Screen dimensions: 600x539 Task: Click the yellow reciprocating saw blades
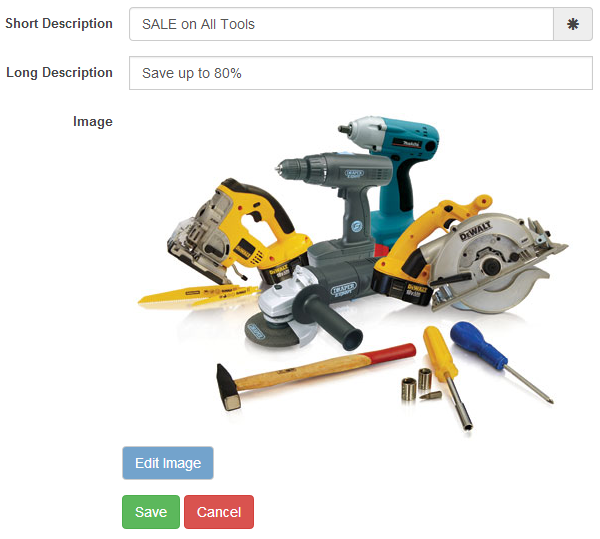pyautogui.click(x=199, y=295)
